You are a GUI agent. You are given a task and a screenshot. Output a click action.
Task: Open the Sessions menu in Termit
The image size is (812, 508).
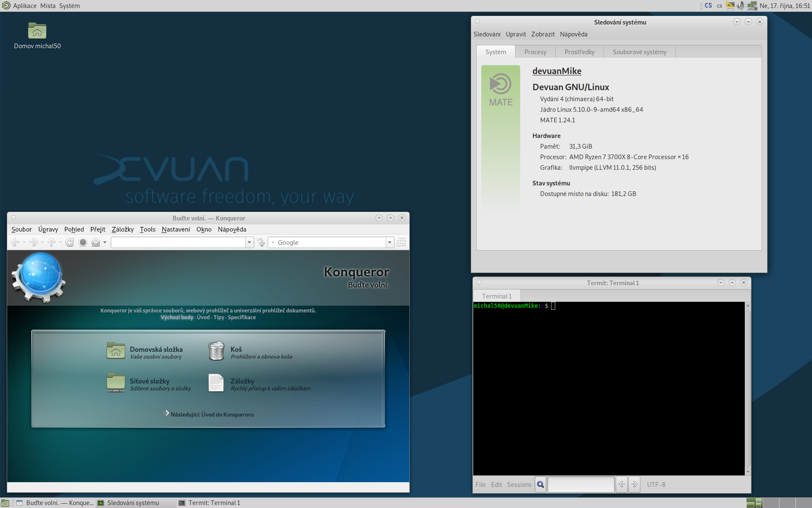[519, 484]
